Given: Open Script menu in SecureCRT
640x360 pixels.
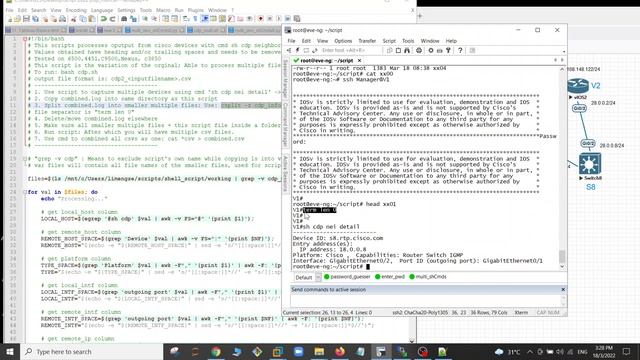Looking at the screenshot, I should click(389, 41).
